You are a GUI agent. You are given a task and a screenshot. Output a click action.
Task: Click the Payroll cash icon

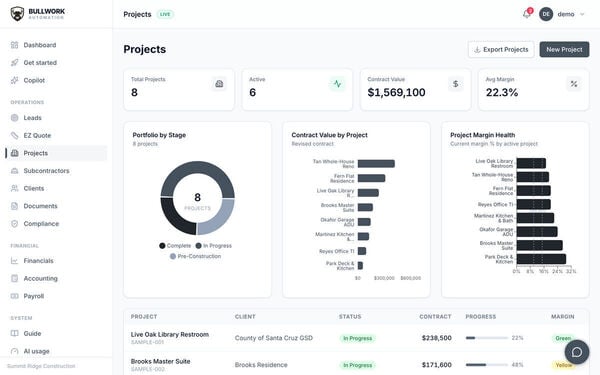(x=15, y=296)
